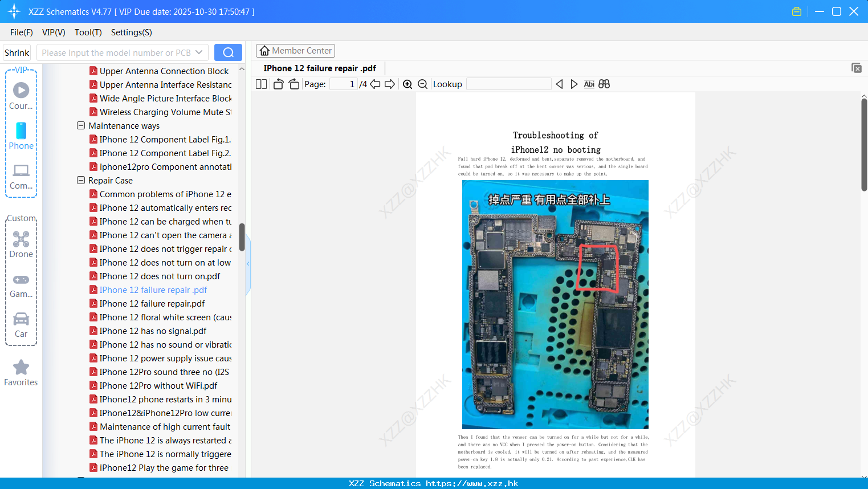Viewport: 868px width, 489px height.
Task: Toggle the two-page view icon
Action: coord(261,84)
